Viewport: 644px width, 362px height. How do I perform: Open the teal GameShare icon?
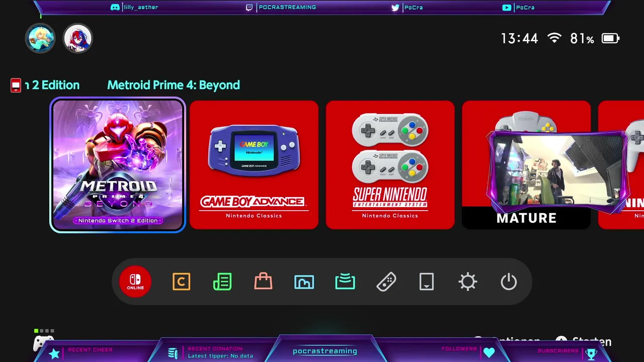(345, 282)
